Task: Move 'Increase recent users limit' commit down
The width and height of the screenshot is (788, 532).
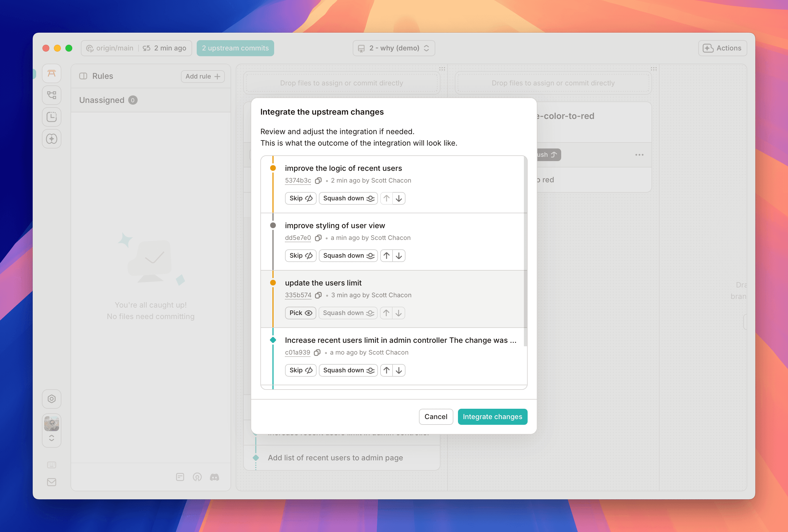Action: pos(399,370)
